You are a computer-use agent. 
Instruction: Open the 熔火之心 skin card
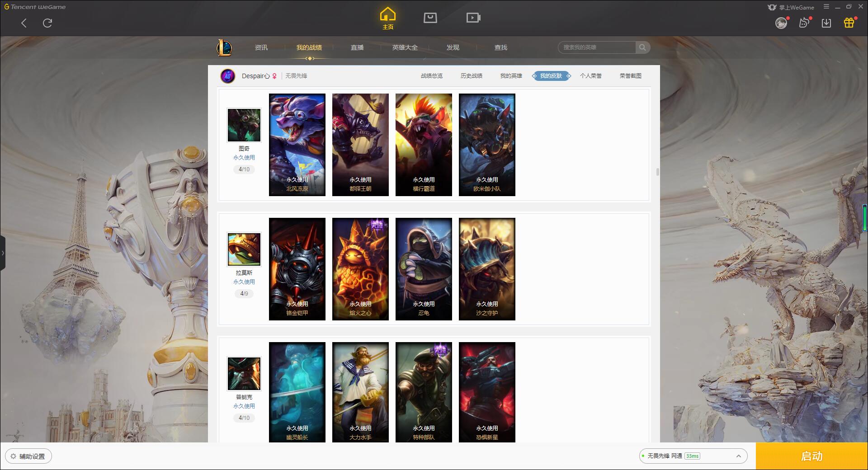click(360, 269)
